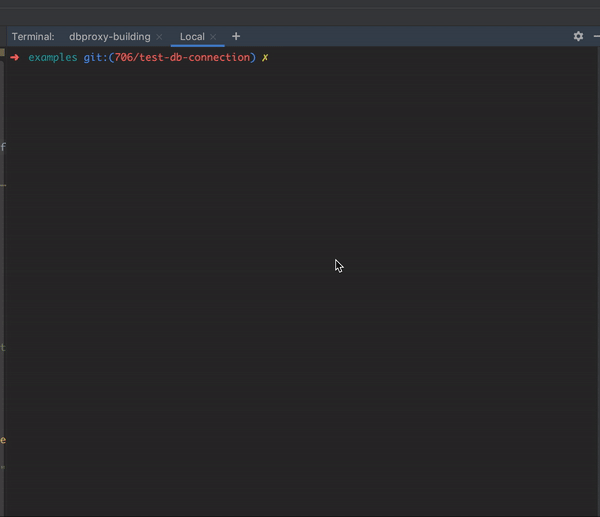This screenshot has width=600, height=517.
Task: Open a new terminal session with plus
Action: [236, 36]
